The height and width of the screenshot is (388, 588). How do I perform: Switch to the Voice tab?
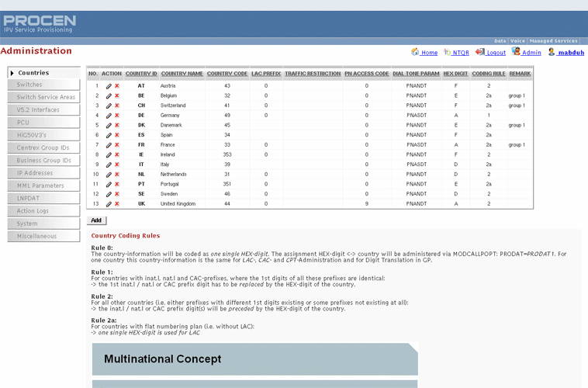[x=517, y=41]
